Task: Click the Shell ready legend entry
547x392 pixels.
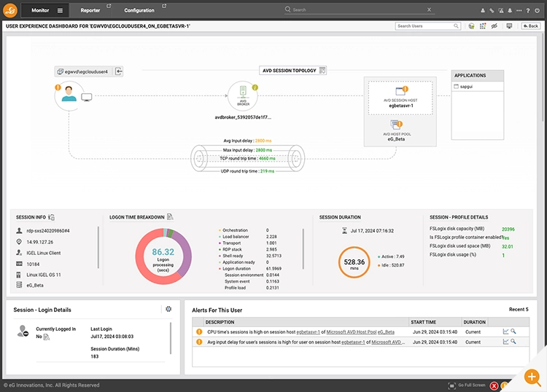Action: pyautogui.click(x=233, y=256)
